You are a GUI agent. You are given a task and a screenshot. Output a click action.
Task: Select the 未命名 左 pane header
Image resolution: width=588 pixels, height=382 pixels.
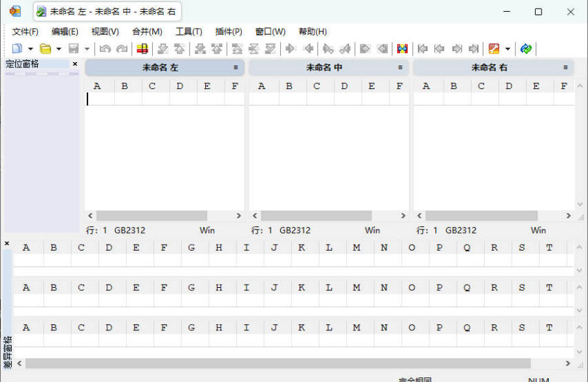tap(160, 67)
